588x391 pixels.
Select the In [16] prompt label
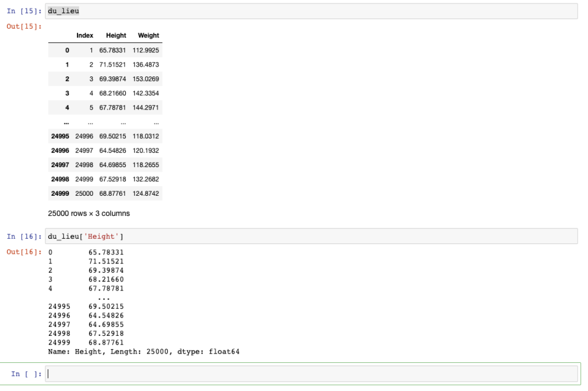point(24,237)
